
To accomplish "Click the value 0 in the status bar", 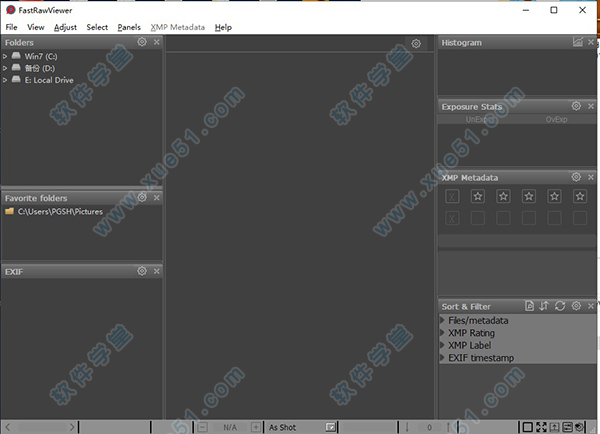I will [429, 427].
